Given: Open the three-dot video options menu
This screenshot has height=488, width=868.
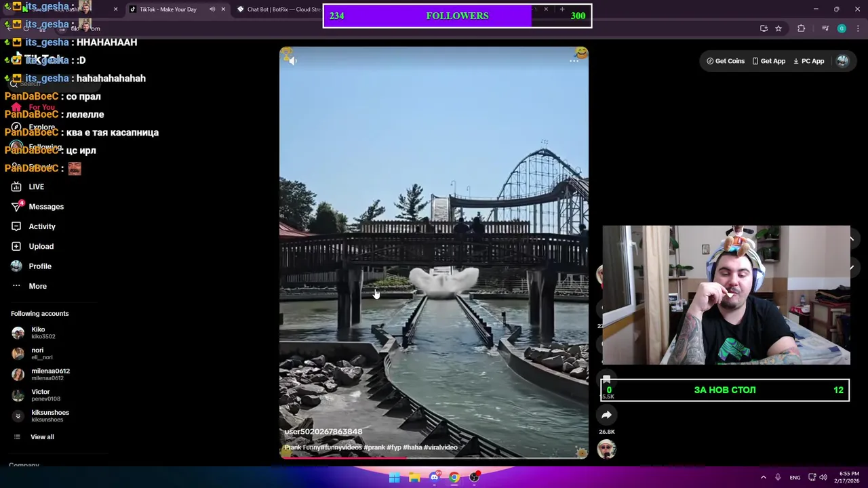Looking at the screenshot, I should (574, 61).
